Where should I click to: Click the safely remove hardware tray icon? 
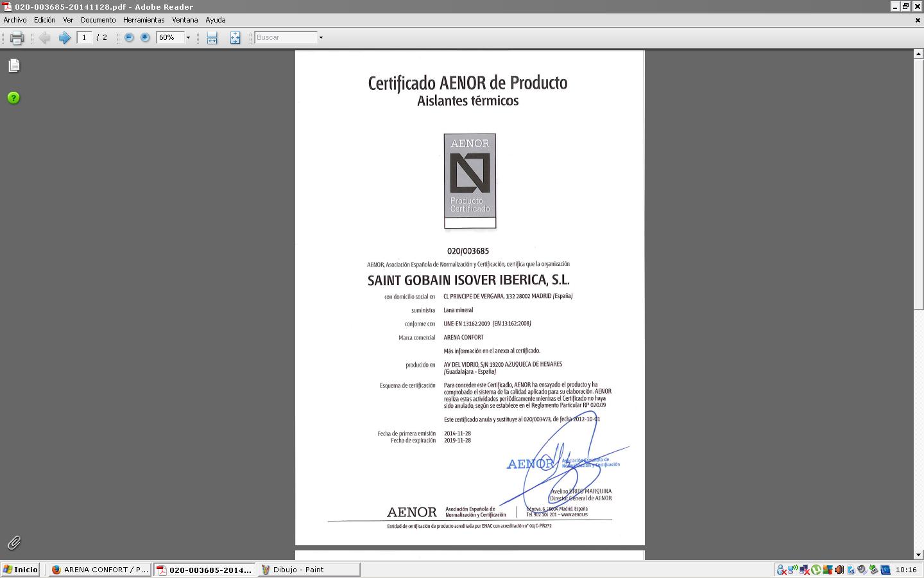pos(874,570)
